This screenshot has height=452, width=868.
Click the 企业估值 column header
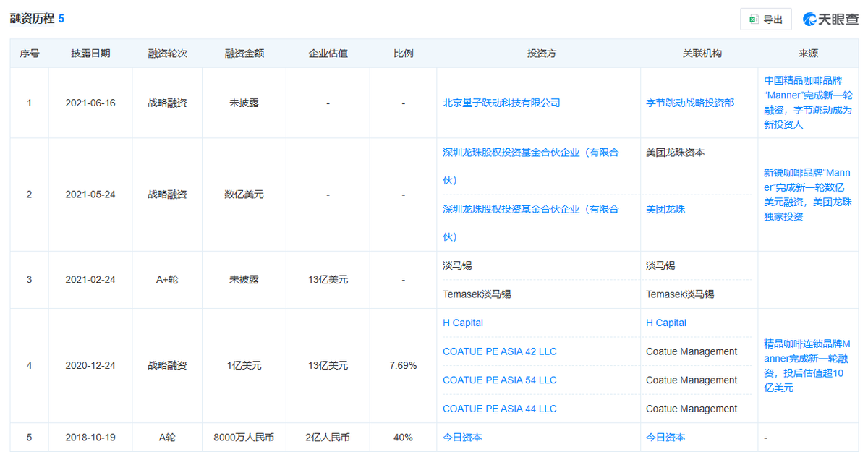tap(328, 54)
